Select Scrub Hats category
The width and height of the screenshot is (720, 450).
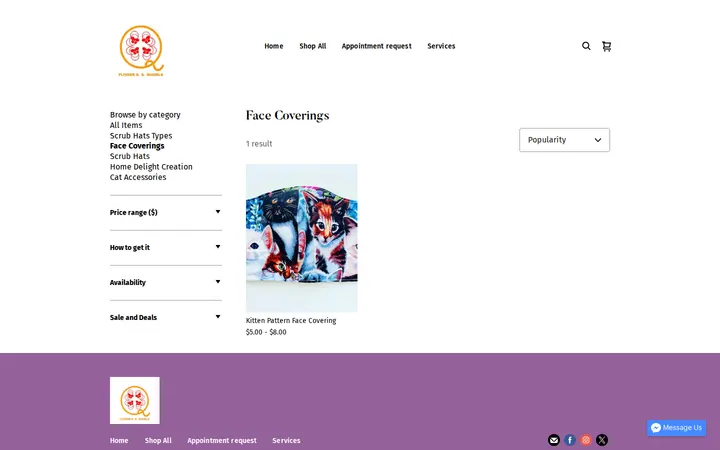click(129, 156)
